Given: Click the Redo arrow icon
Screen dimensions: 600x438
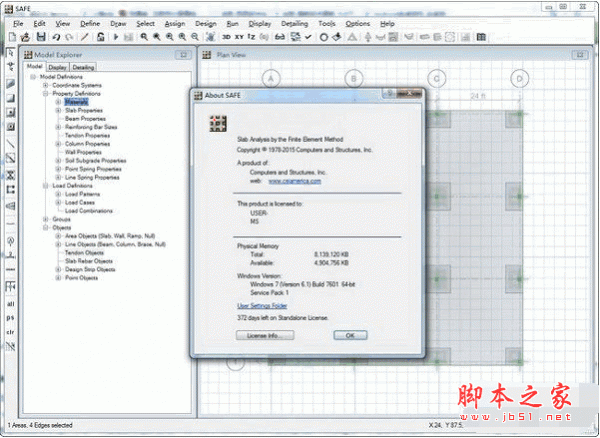Looking at the screenshot, I should 69,37.
